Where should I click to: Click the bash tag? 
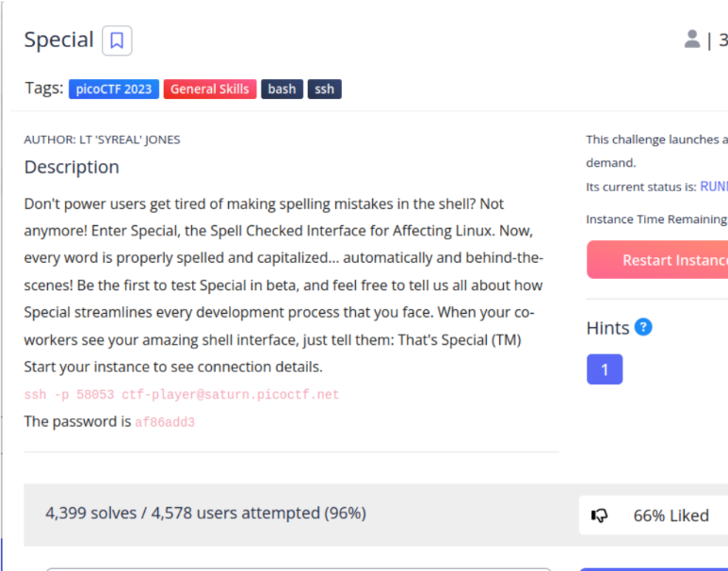point(282,90)
